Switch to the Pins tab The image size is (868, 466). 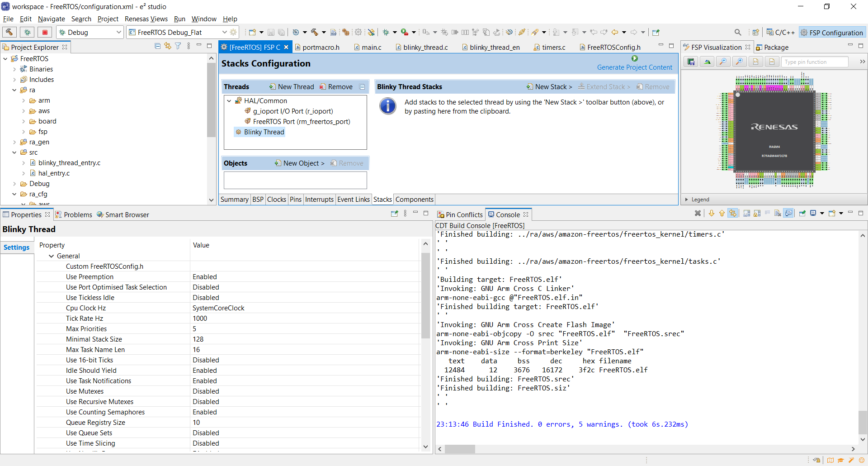coord(296,200)
